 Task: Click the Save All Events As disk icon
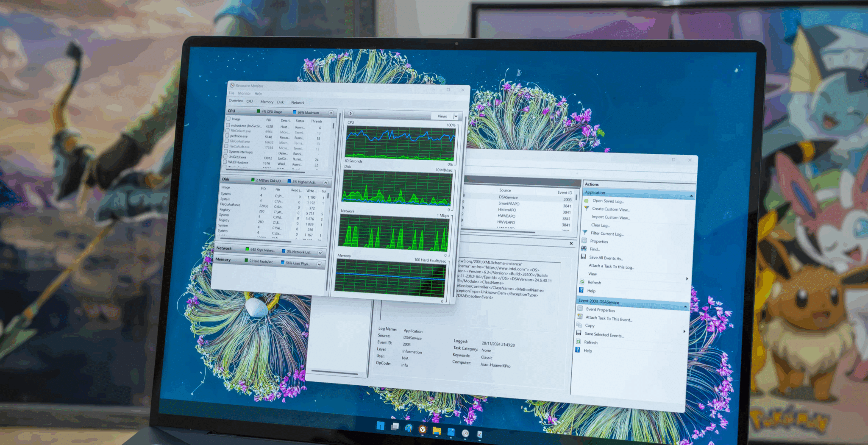(x=583, y=257)
